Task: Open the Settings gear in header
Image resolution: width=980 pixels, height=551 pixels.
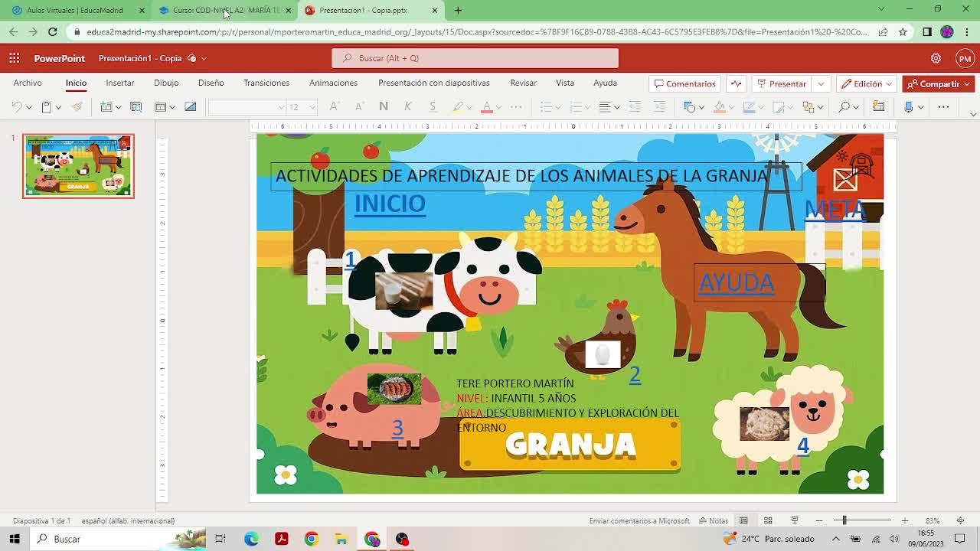Action: (x=936, y=58)
